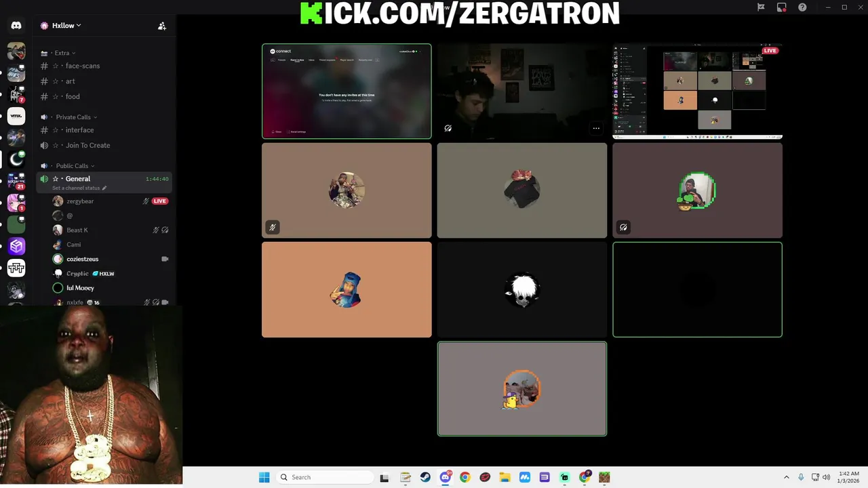The width and height of the screenshot is (868, 488).
Task: Click the LIVE badge on stream tile
Action: (x=770, y=51)
